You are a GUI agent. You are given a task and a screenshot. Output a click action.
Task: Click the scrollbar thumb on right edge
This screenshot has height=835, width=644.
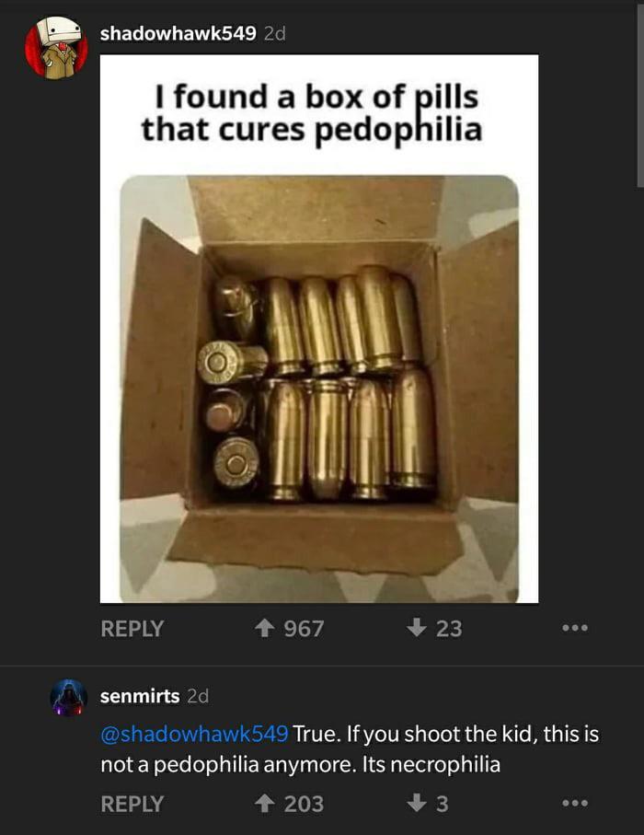coord(640,96)
